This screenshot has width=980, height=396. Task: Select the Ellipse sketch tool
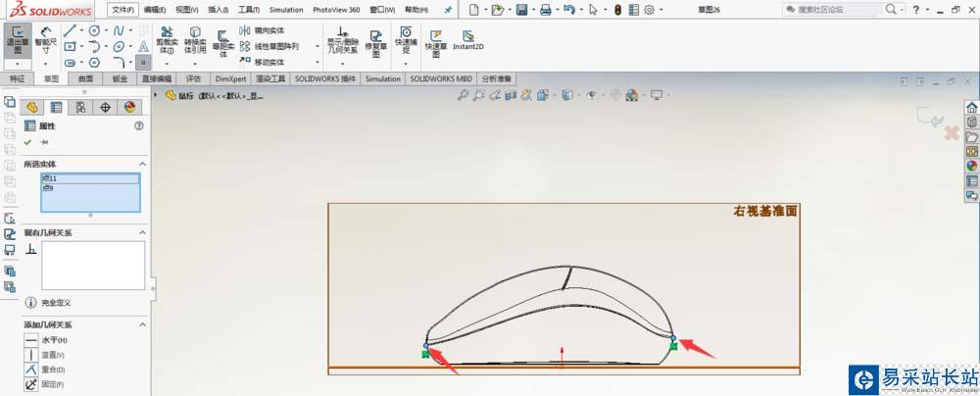coord(119,46)
